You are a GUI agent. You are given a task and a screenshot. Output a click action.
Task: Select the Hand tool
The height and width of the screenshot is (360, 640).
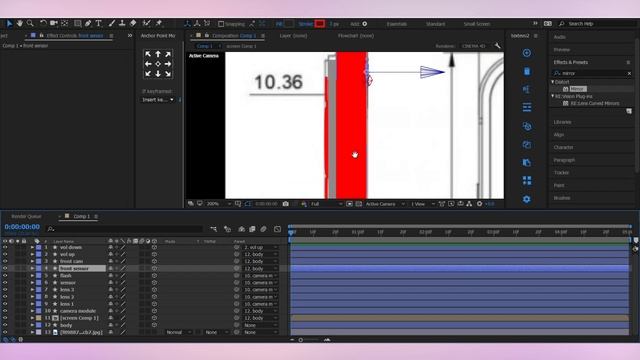(20, 24)
